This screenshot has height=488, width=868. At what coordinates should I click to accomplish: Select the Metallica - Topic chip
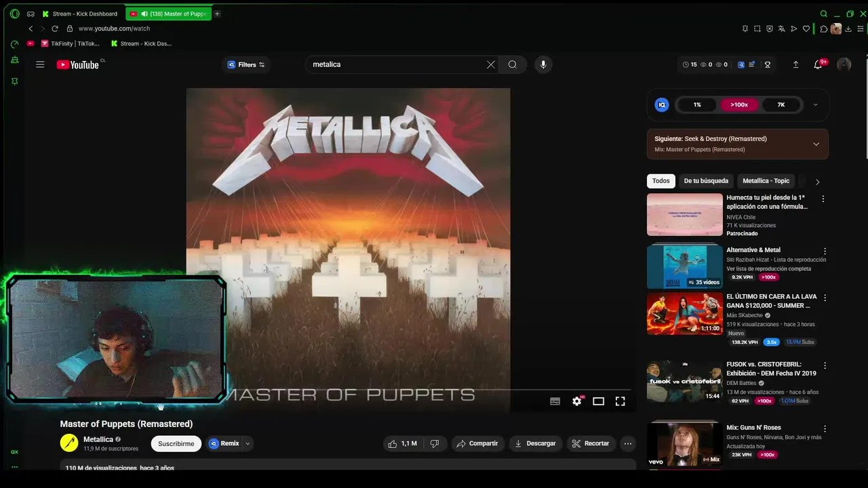click(x=766, y=181)
